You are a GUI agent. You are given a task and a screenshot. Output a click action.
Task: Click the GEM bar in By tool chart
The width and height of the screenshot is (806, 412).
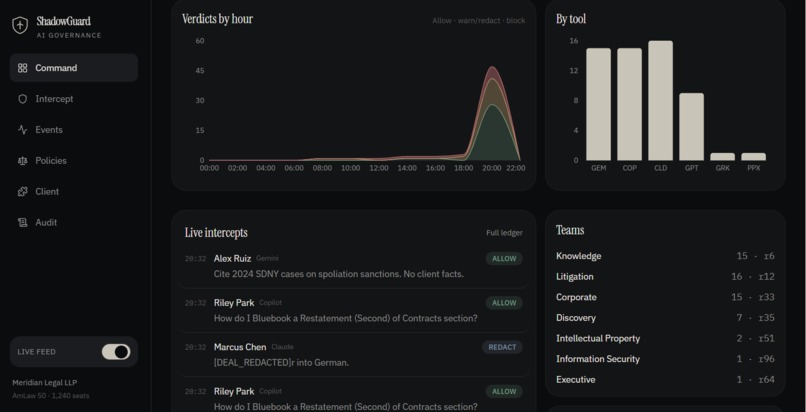coord(598,104)
